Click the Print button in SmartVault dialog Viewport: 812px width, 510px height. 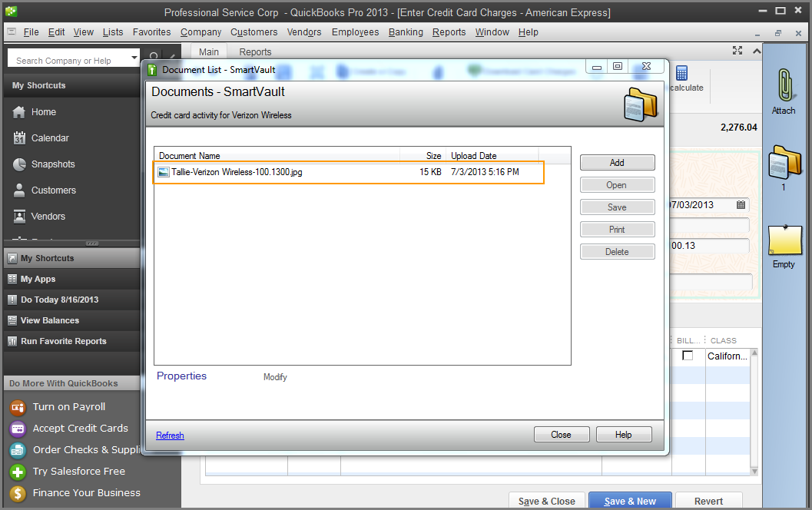pyautogui.click(x=618, y=230)
